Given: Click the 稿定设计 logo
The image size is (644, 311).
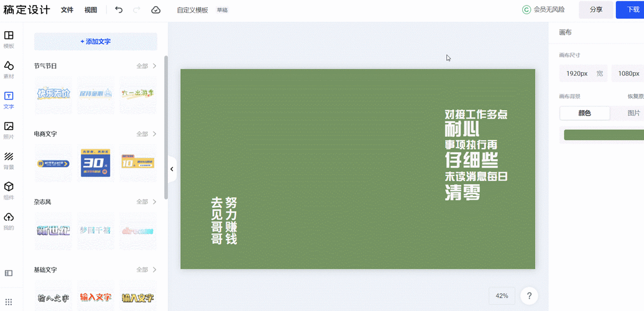Looking at the screenshot, I should coord(27,10).
